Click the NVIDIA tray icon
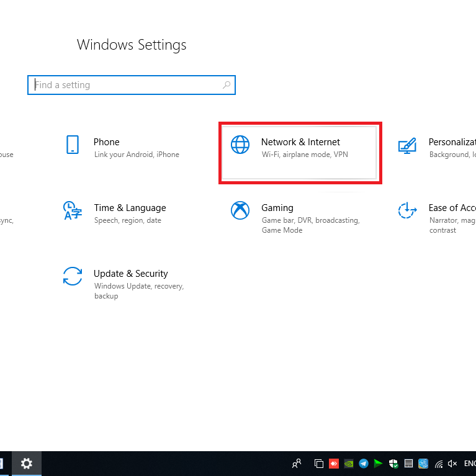The image size is (476, 476). [x=349, y=463]
